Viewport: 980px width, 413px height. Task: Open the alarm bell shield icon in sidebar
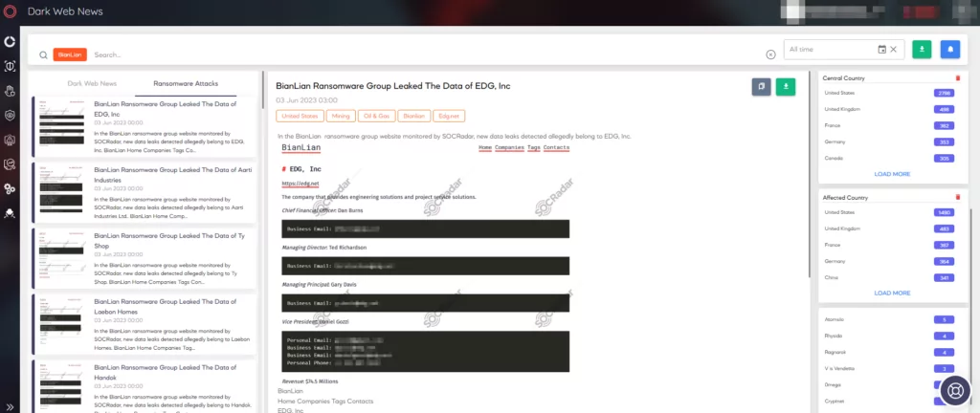(10, 140)
